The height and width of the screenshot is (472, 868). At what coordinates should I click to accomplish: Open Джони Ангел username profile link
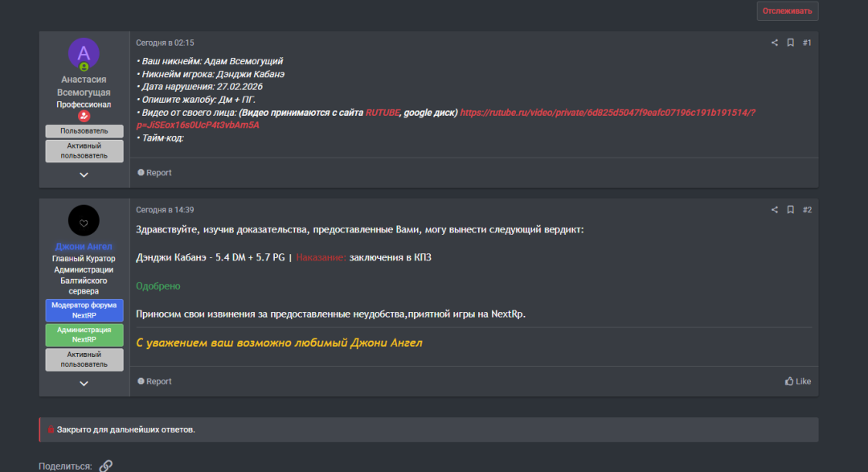(x=84, y=246)
